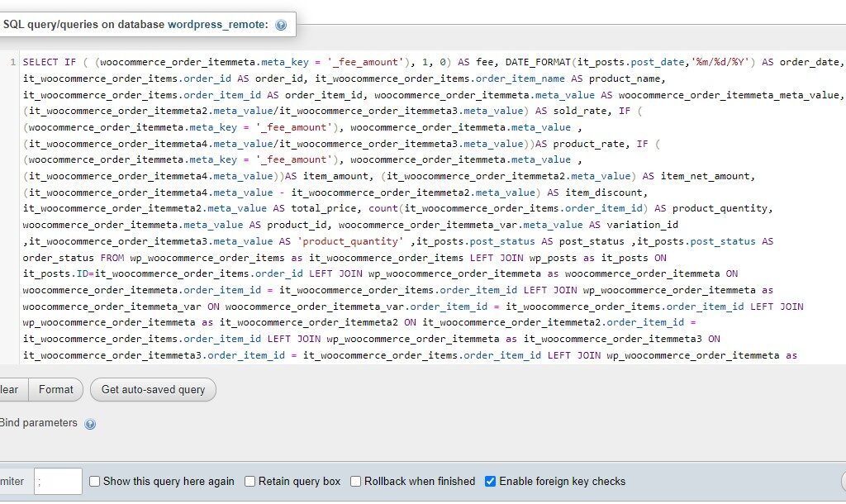The width and height of the screenshot is (846, 504).
Task: Click inside the Delimiter input field
Action: click(57, 481)
